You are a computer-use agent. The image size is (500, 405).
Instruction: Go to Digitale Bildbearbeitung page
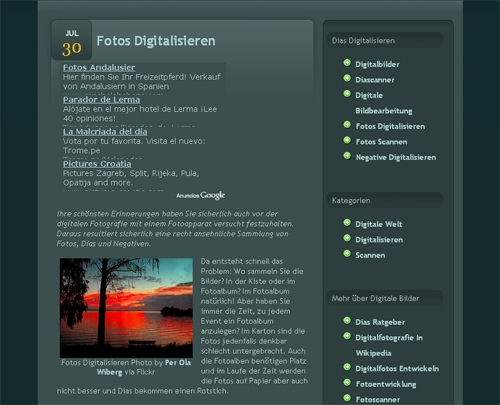point(384,103)
